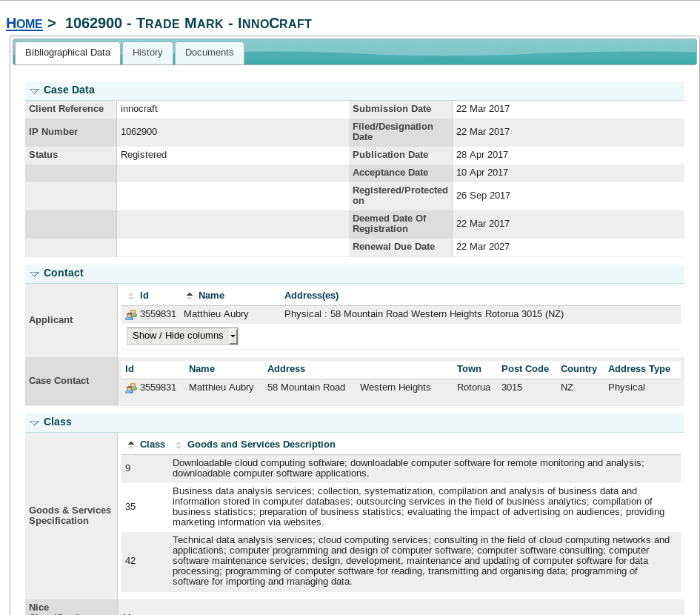Select the class 42 services description text
This screenshot has height=615, width=700.
[x=421, y=561]
